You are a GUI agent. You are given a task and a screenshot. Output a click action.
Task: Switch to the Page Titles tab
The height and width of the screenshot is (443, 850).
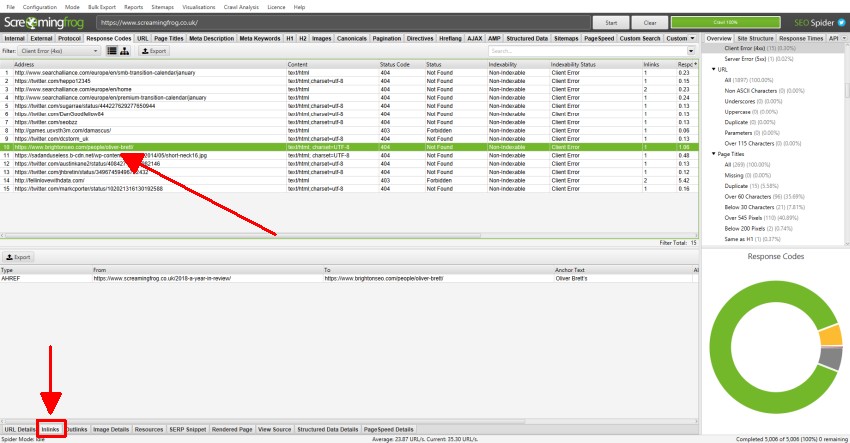[x=169, y=38]
